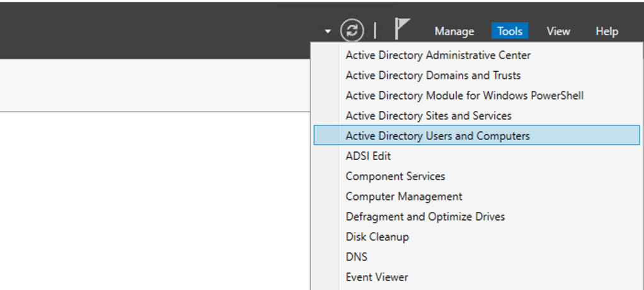
Task: Open ADSI Edit from the list
Action: click(x=368, y=156)
